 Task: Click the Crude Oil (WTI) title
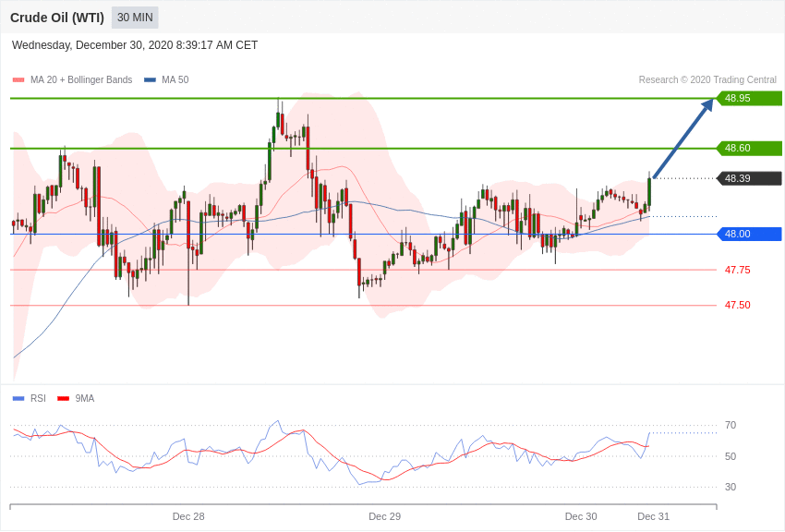(x=57, y=18)
